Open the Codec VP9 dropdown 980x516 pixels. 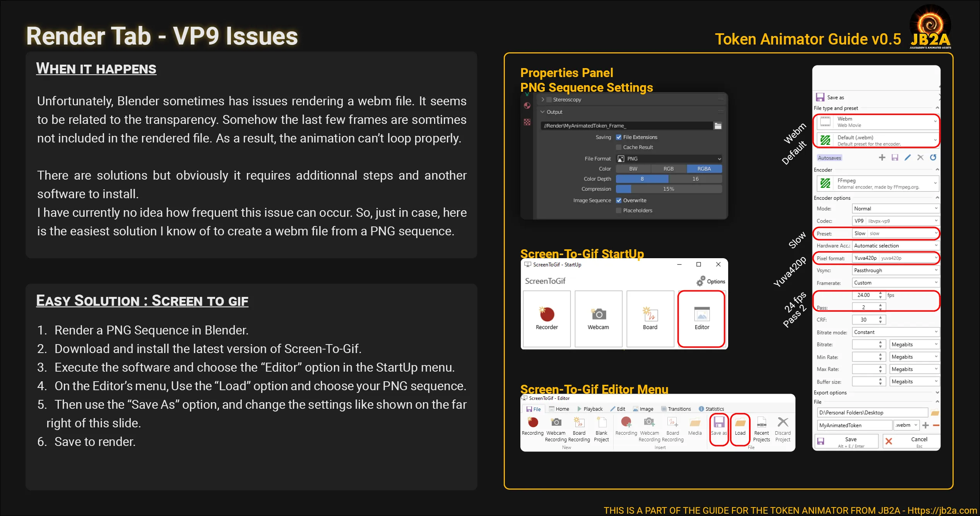coord(896,221)
